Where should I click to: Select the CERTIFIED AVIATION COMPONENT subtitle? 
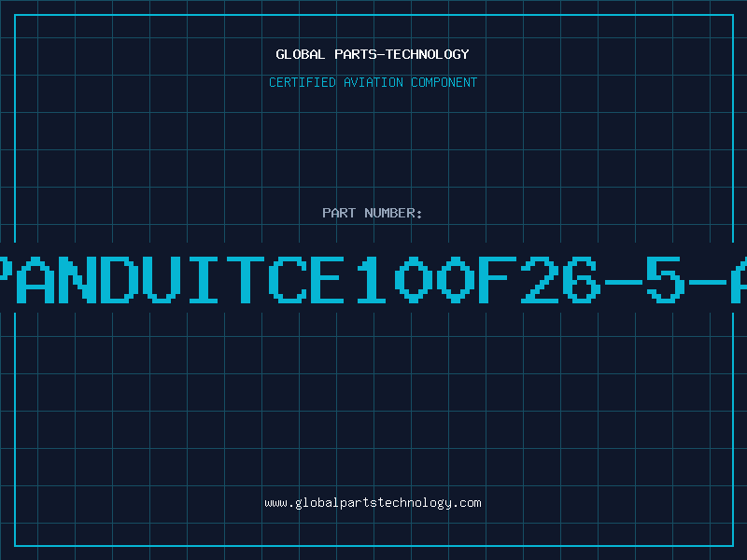373,82
